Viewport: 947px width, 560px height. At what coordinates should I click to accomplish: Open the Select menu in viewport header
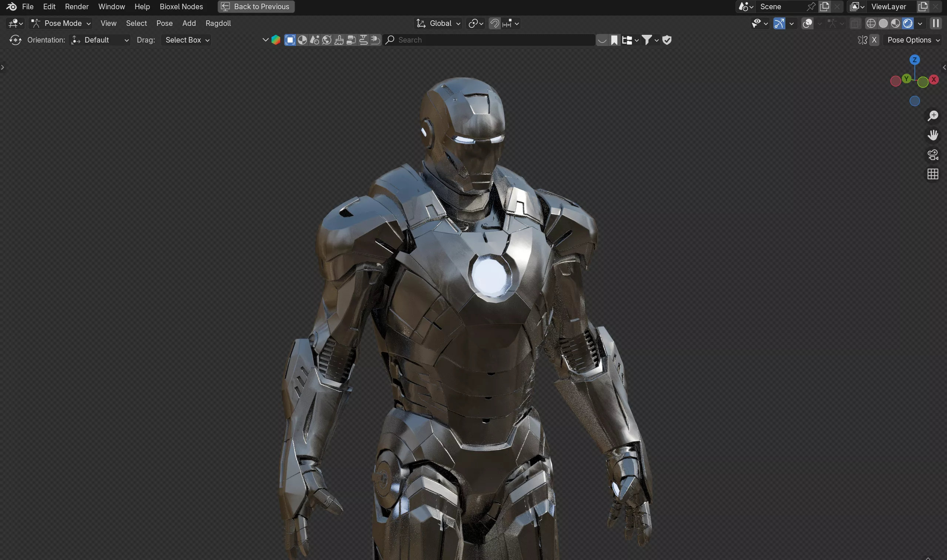tap(136, 23)
